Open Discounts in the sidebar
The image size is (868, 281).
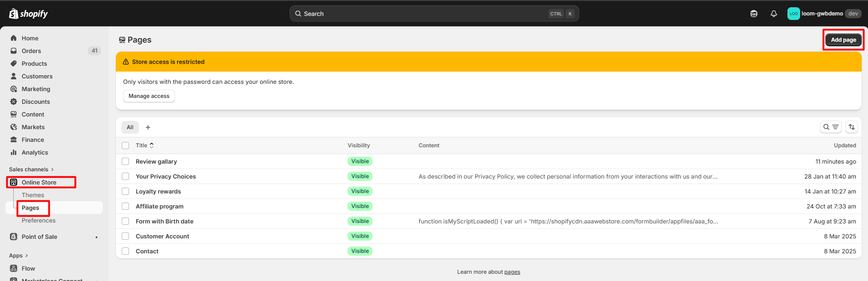coord(36,102)
